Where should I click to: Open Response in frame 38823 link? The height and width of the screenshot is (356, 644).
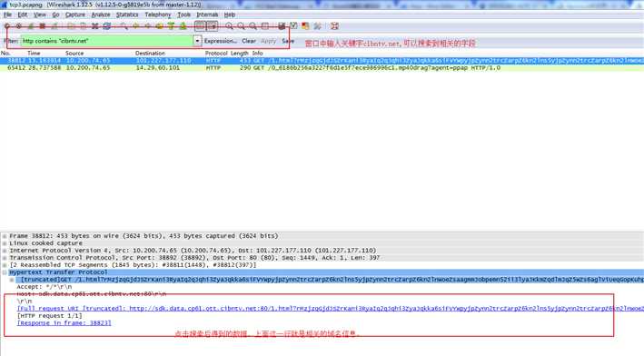tap(64, 323)
